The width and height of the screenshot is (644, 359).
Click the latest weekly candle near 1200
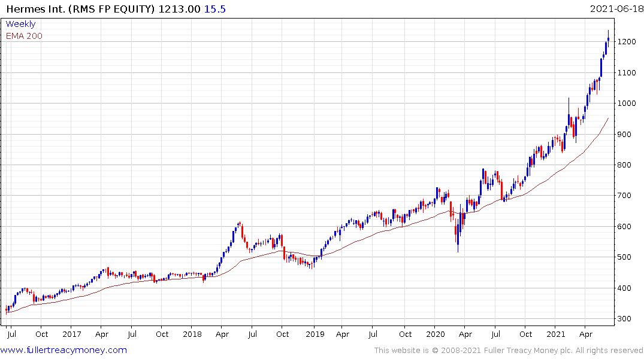pyautogui.click(x=608, y=38)
